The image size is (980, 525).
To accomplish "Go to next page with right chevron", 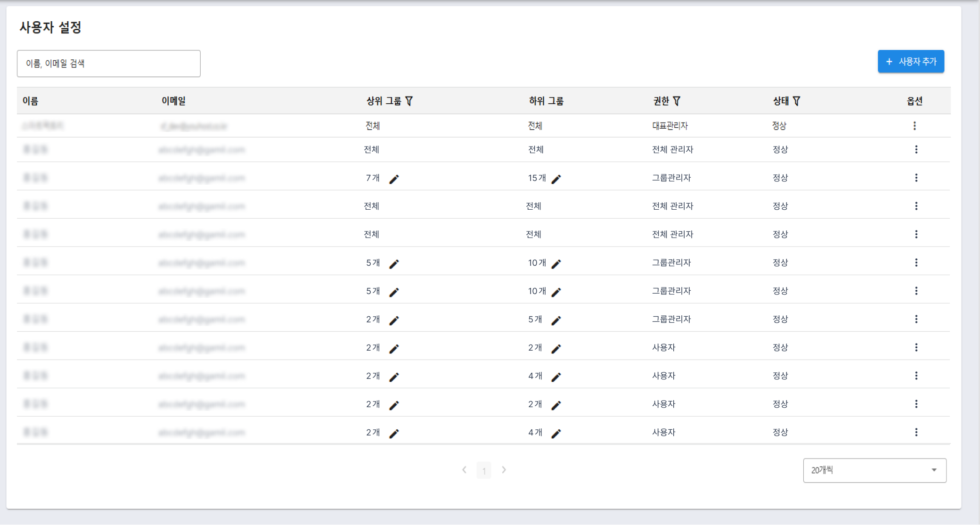I will (x=504, y=470).
